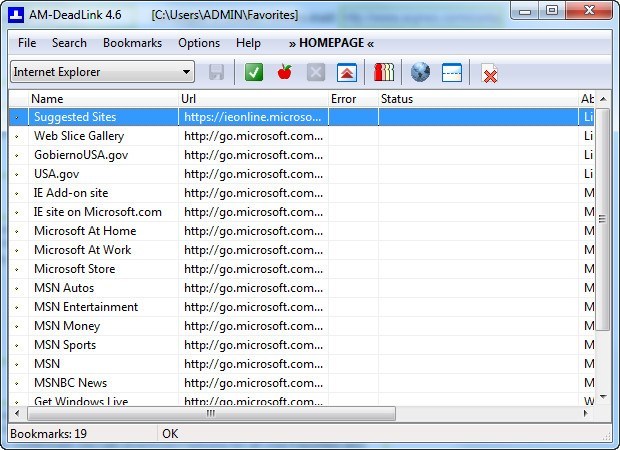Select the MSN Entertainment bookmark
The image size is (620, 450).
tap(86, 307)
